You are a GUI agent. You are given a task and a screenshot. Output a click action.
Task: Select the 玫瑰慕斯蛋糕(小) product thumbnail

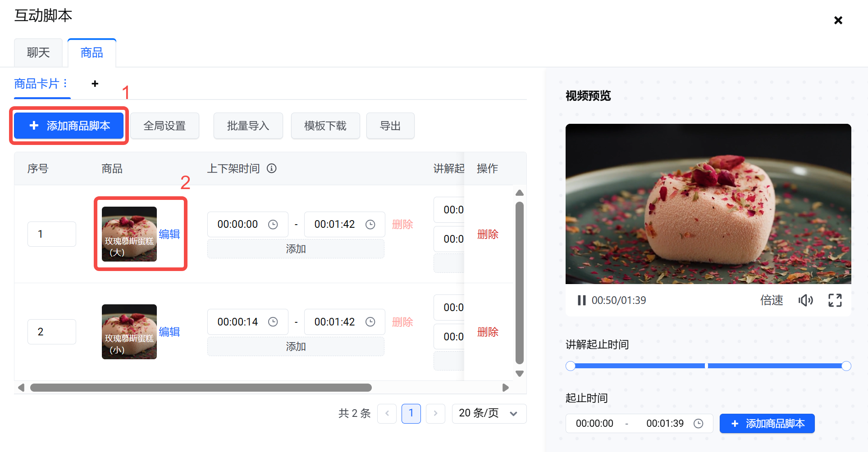coord(129,332)
